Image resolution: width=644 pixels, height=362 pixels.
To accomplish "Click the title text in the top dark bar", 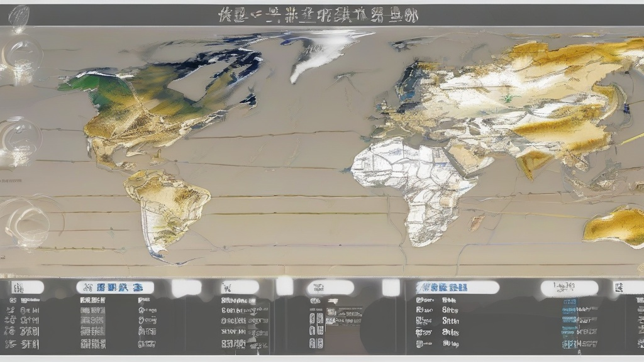I will pos(318,16).
